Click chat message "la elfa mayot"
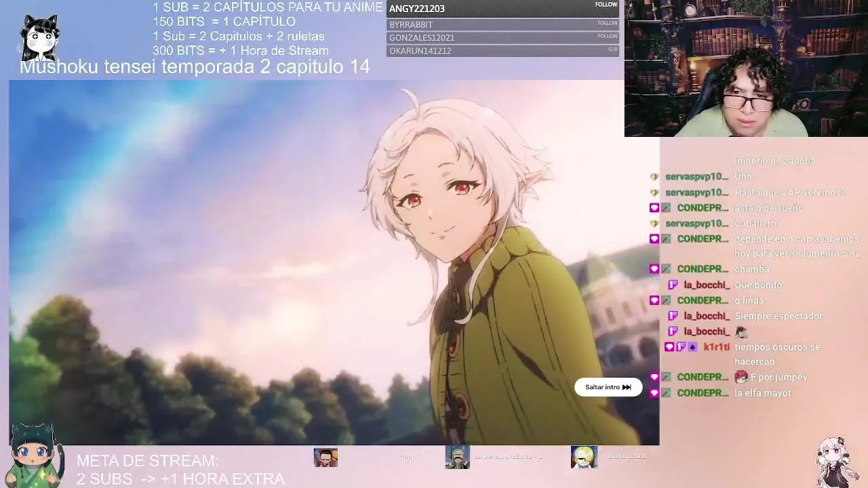Viewport: 868px width, 488px height. coord(763,393)
